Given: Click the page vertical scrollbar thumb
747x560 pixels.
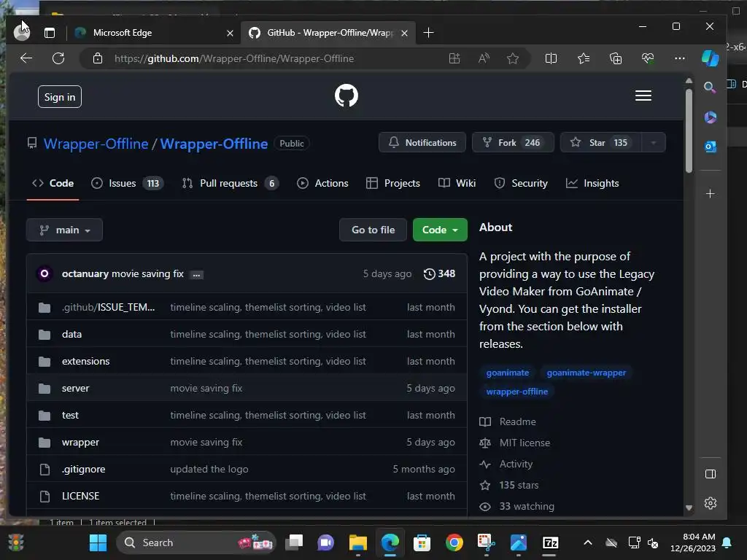Looking at the screenshot, I should coord(689,130).
